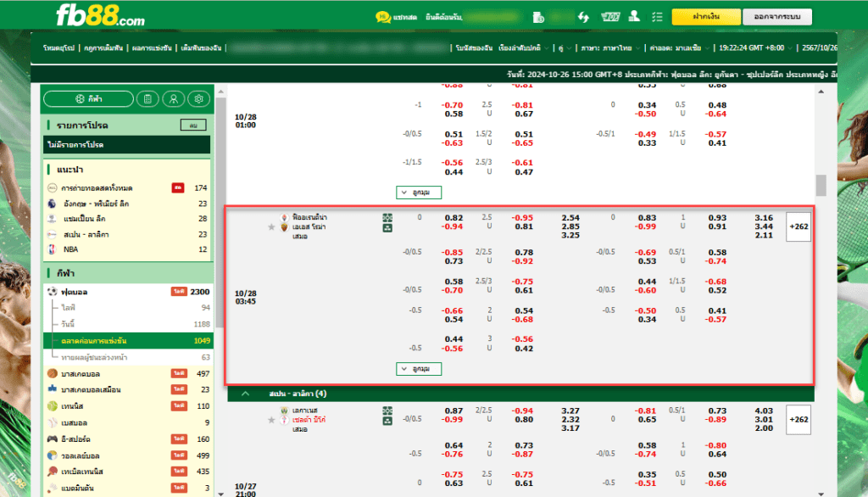Open the Spain La Liga sidebar link (23)
This screenshot has width=868, height=497.
click(128, 234)
